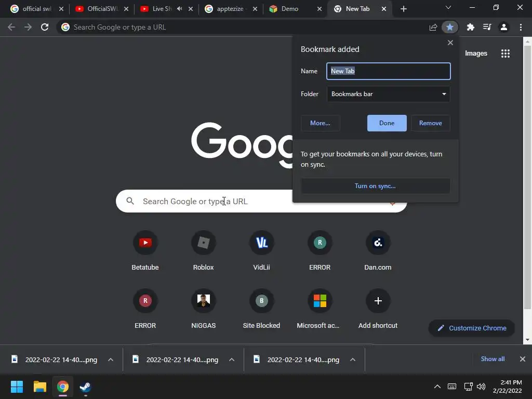Close the Bookmark added popup
The image size is (532, 399).
coord(450,43)
